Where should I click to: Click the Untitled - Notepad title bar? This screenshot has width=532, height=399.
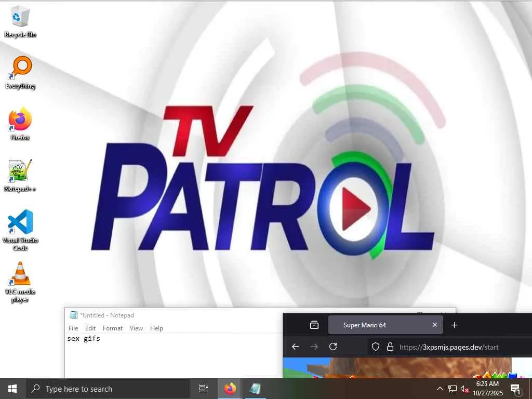(x=174, y=315)
